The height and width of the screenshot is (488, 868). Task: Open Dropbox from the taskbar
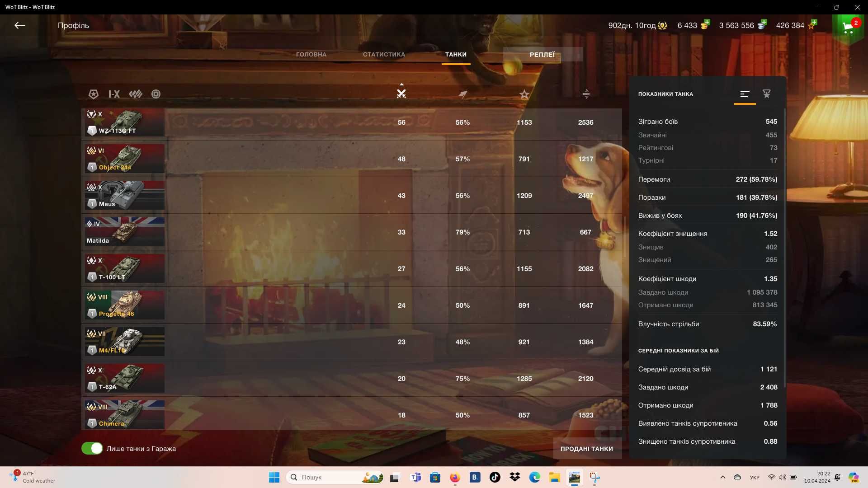pos(514,477)
